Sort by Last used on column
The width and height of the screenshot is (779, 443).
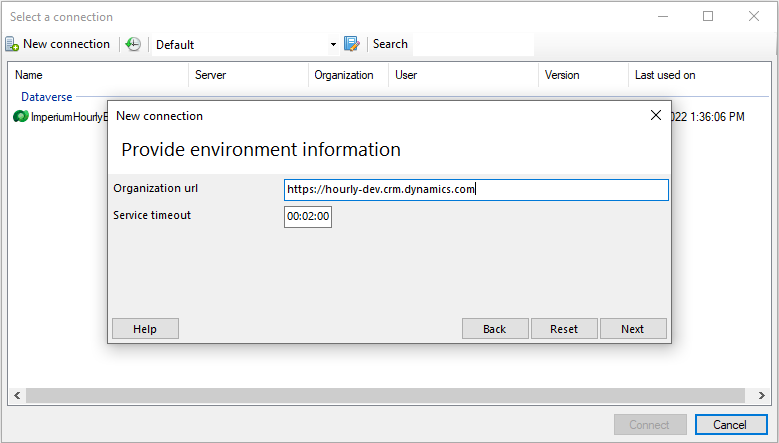[x=700, y=75]
